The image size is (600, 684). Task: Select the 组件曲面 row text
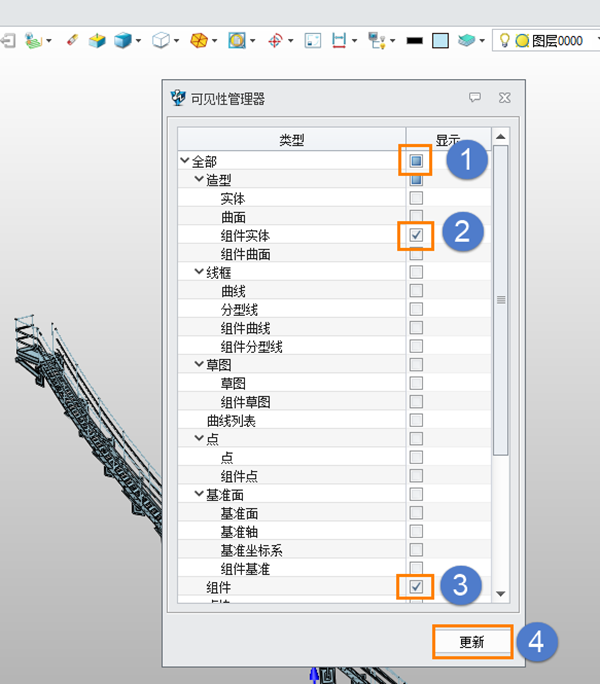click(x=245, y=254)
